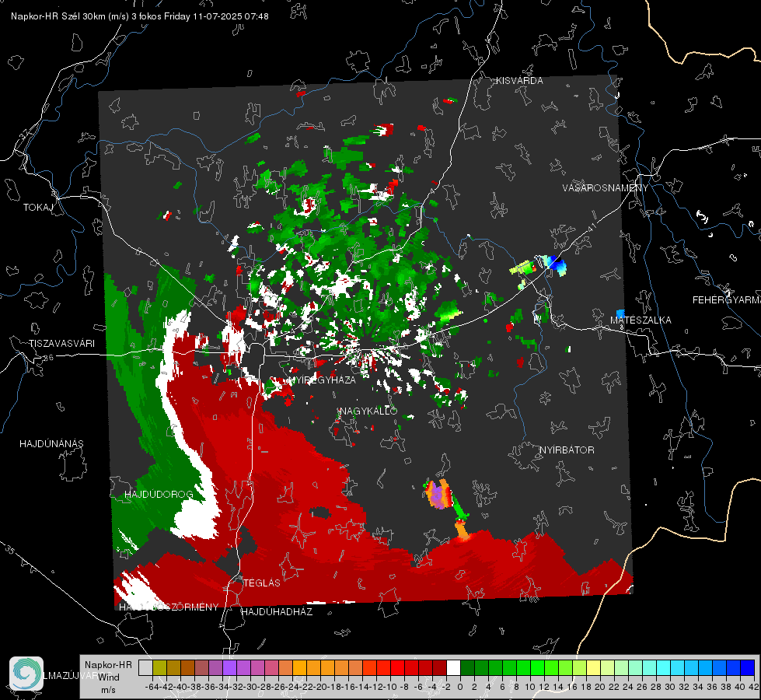Select the TOKAJ city label

(x=38, y=208)
